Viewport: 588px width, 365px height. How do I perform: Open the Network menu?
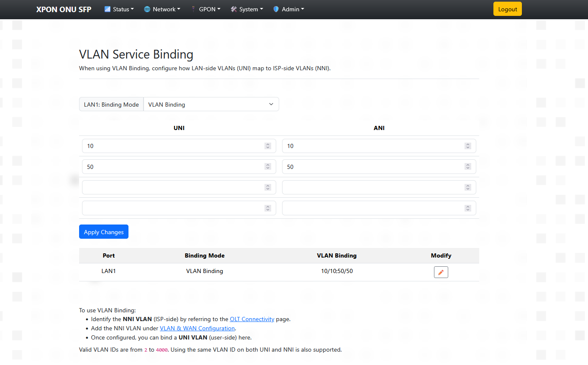click(162, 9)
